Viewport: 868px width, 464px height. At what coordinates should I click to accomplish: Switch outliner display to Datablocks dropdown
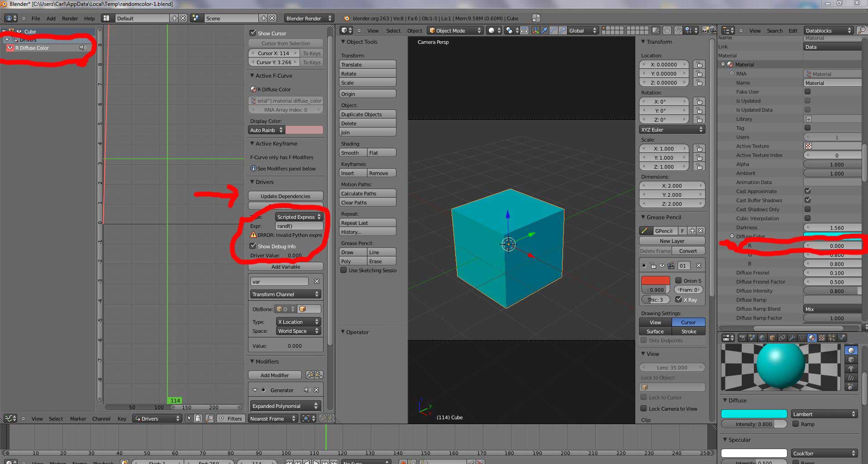pyautogui.click(x=828, y=30)
